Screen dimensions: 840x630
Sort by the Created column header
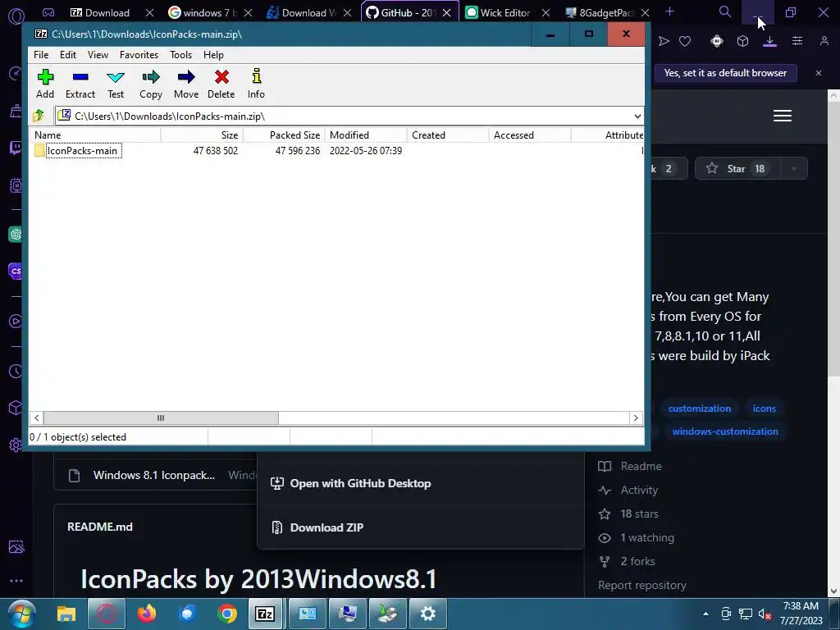tap(448, 135)
